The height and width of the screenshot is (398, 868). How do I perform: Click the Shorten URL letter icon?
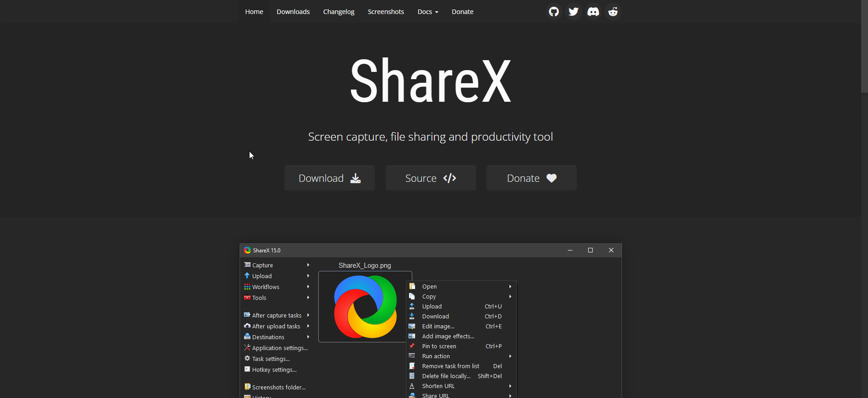(412, 386)
